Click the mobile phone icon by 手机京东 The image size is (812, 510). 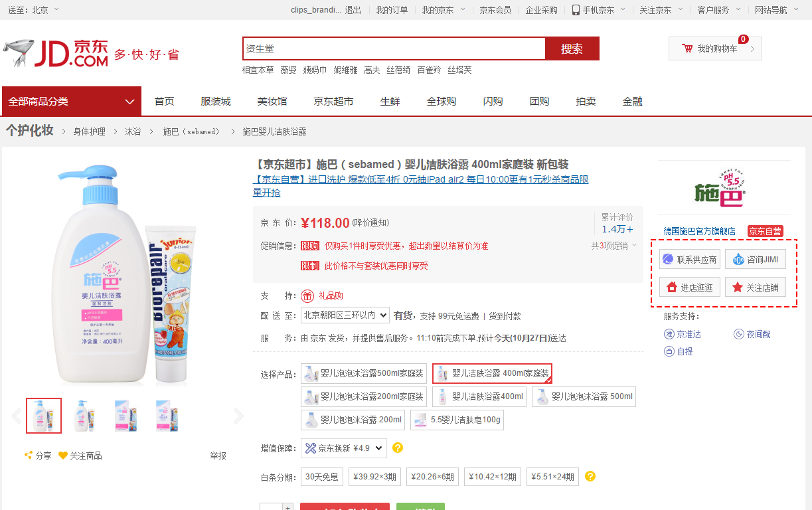pyautogui.click(x=576, y=10)
